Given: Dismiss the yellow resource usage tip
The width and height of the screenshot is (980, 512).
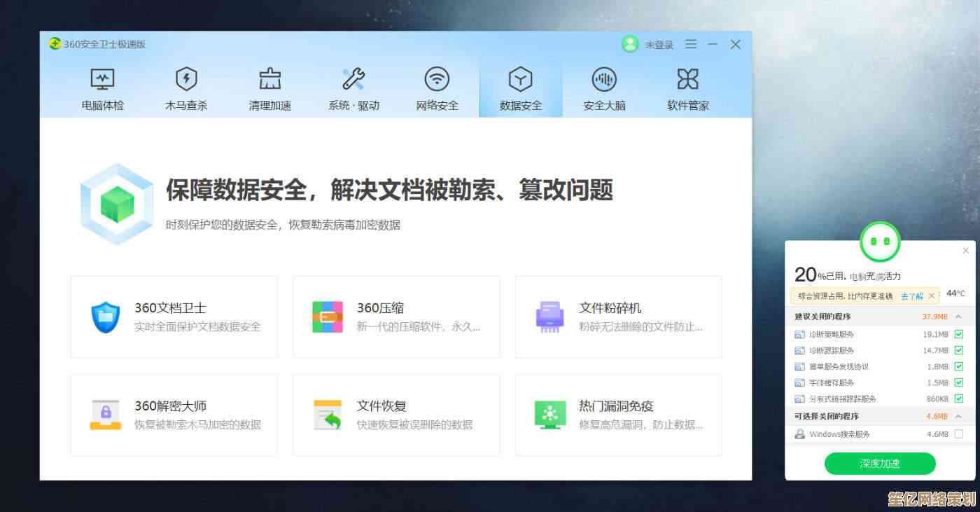Looking at the screenshot, I should 932,296.
